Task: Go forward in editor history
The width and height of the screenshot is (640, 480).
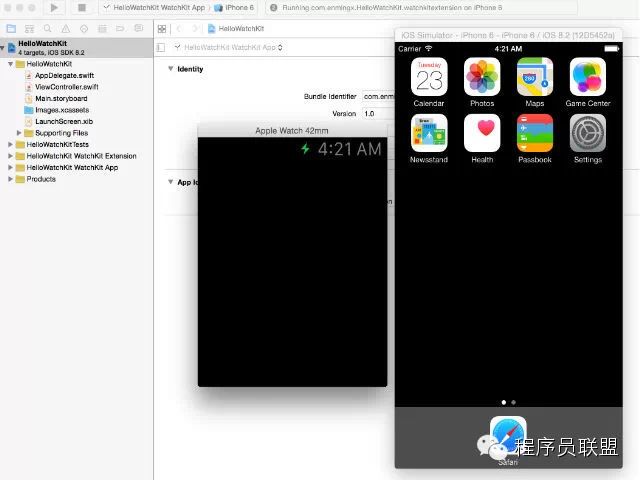Action: 196,29
